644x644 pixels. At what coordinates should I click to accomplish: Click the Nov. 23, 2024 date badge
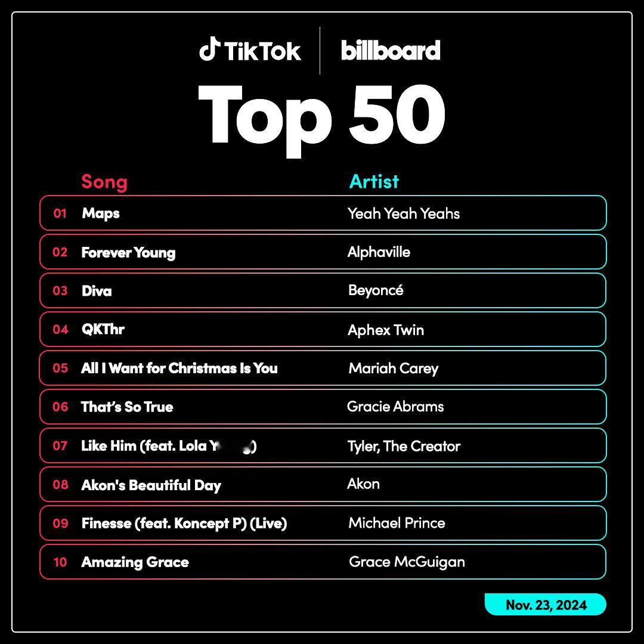pos(546,605)
